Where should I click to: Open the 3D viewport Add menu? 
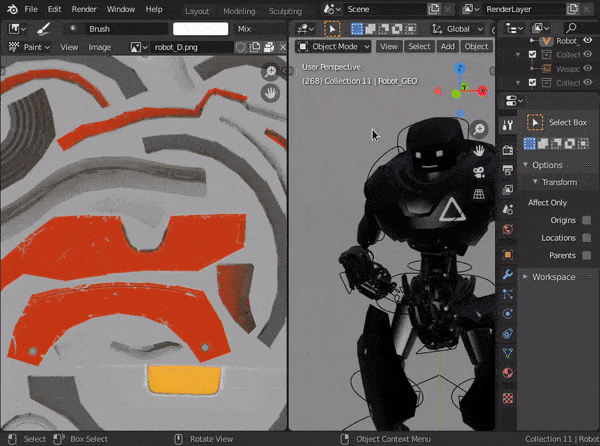(447, 47)
